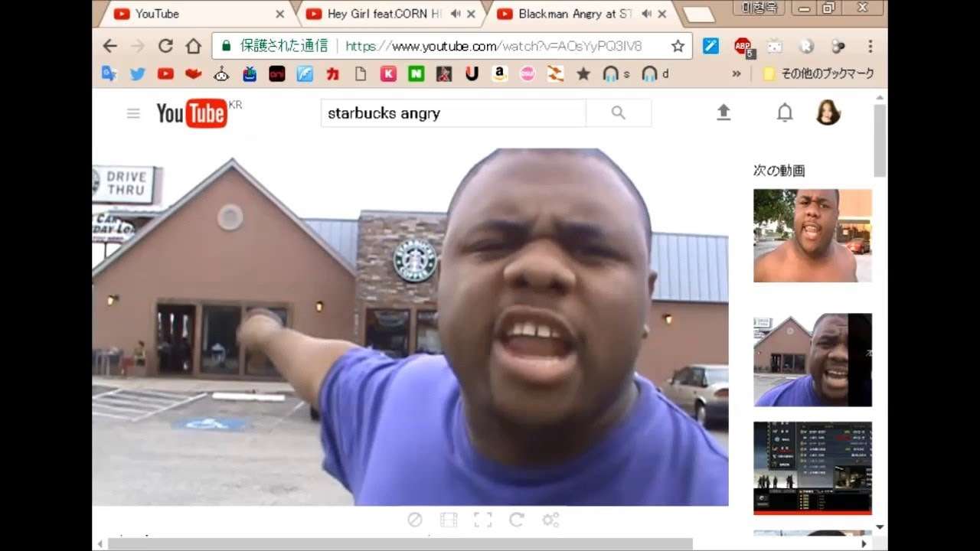Viewport: 980px width, 551px height.
Task: Toggle the loop icon below the video
Action: [x=517, y=520]
